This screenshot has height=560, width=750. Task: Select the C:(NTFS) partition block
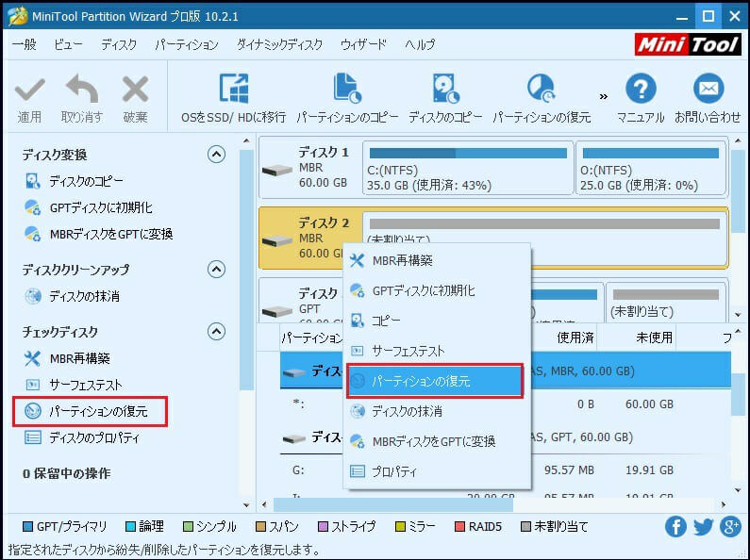tap(468, 168)
